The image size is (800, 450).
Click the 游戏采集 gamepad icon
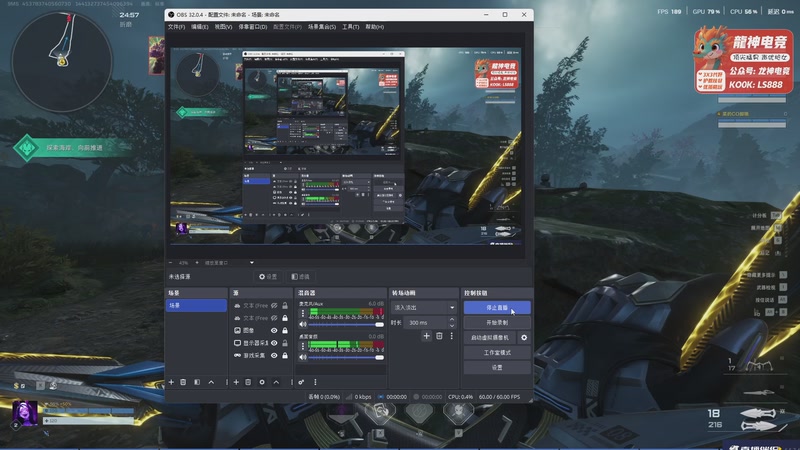[x=237, y=355]
